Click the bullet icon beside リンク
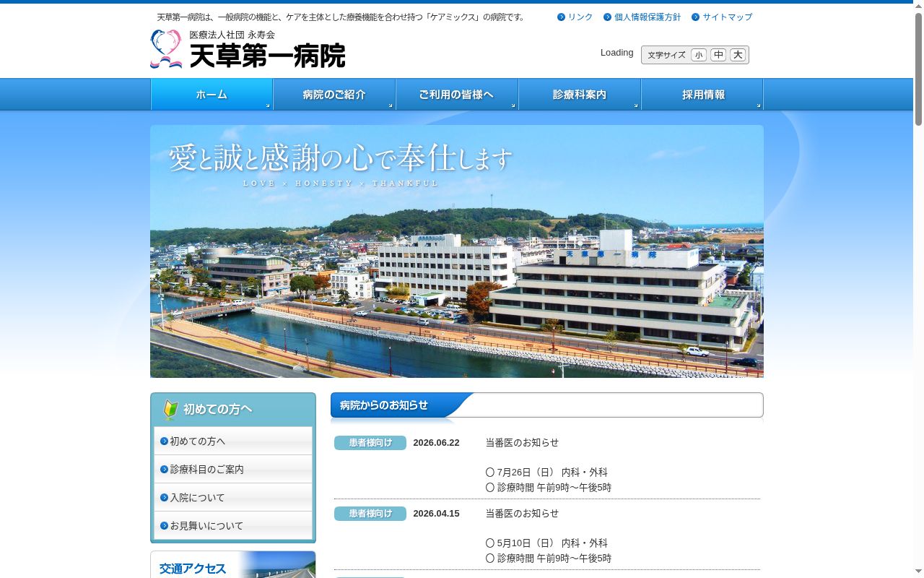The image size is (924, 578). (x=561, y=17)
